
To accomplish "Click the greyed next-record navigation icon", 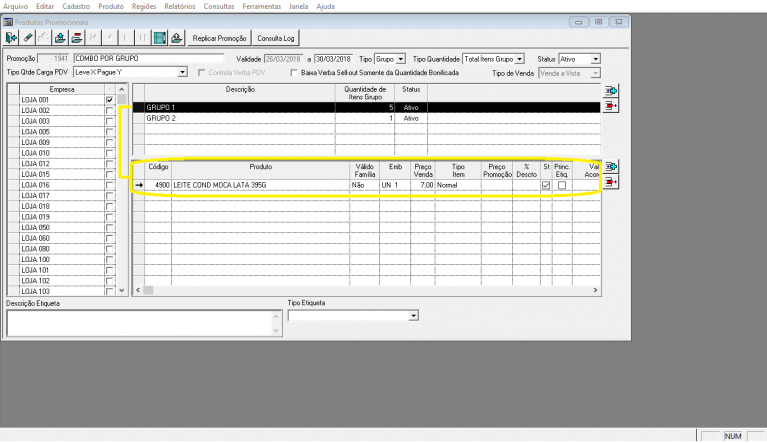I will click(126, 38).
